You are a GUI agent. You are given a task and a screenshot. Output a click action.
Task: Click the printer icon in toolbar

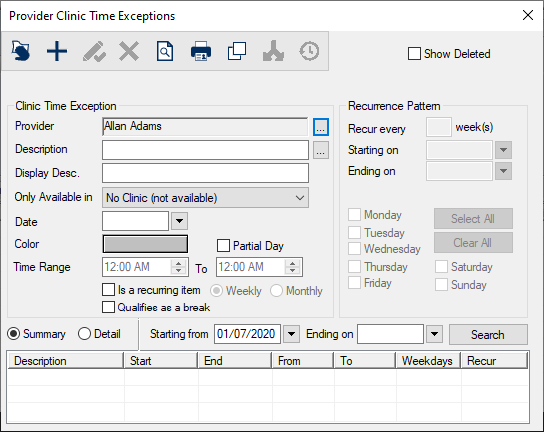201,51
